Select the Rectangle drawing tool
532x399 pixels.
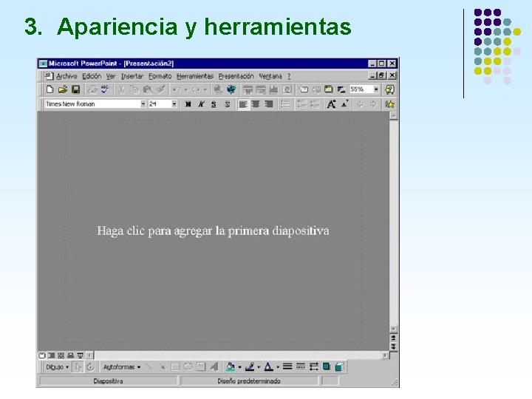click(175, 366)
